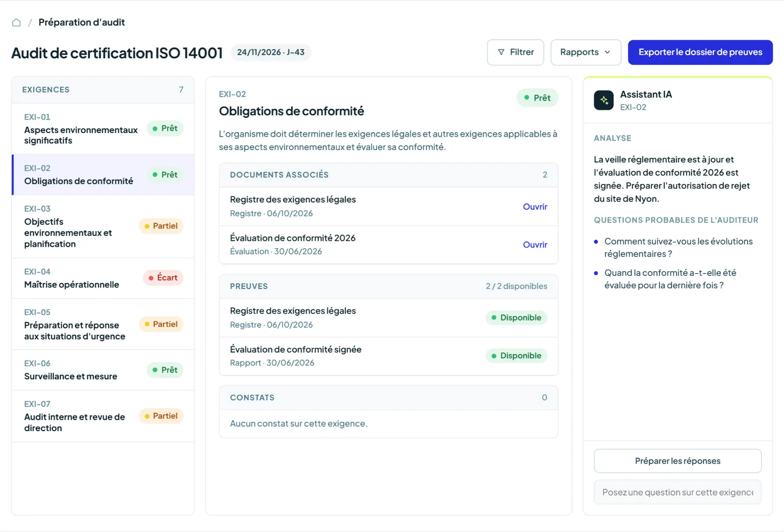Click '2 / 2 disponibles' counter
This screenshot has height=532, width=784.
click(x=516, y=286)
